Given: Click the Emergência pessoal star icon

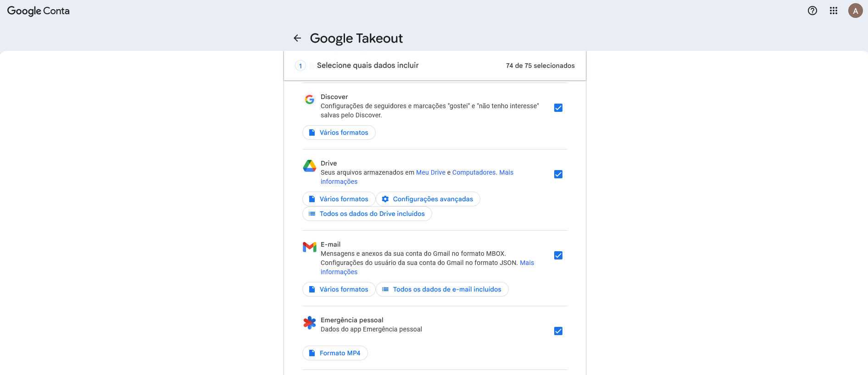Looking at the screenshot, I should click(x=310, y=323).
